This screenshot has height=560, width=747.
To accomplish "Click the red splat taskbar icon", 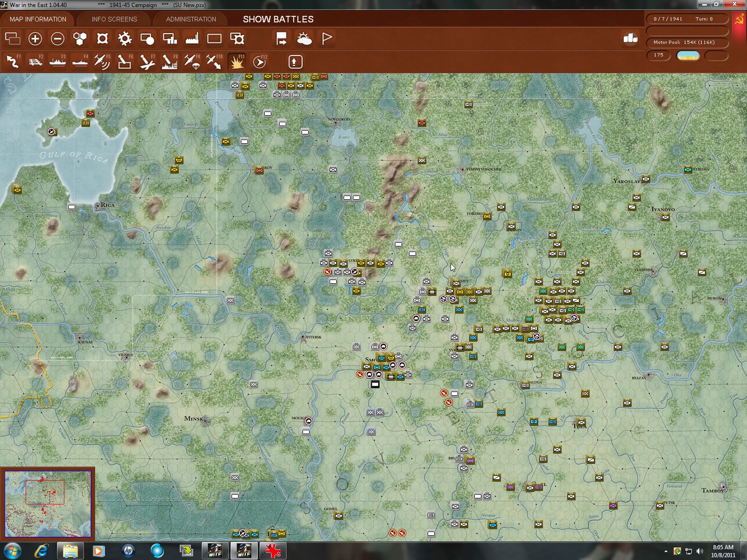I will (x=273, y=551).
